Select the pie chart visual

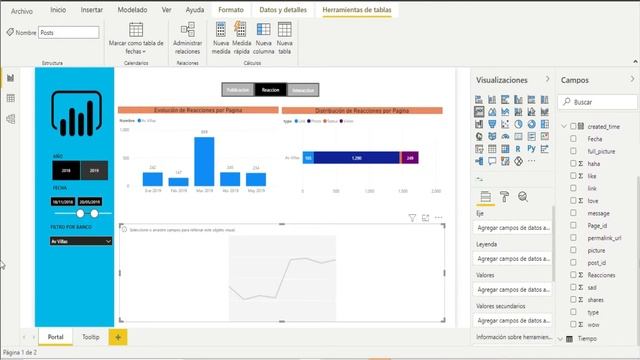point(518,124)
